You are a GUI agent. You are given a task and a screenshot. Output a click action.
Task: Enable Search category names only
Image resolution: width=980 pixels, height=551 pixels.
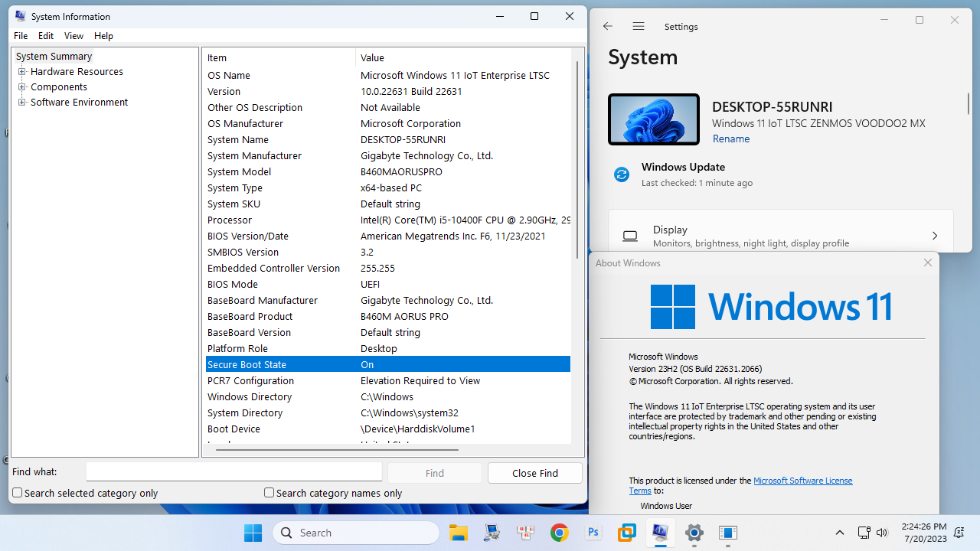coord(269,493)
